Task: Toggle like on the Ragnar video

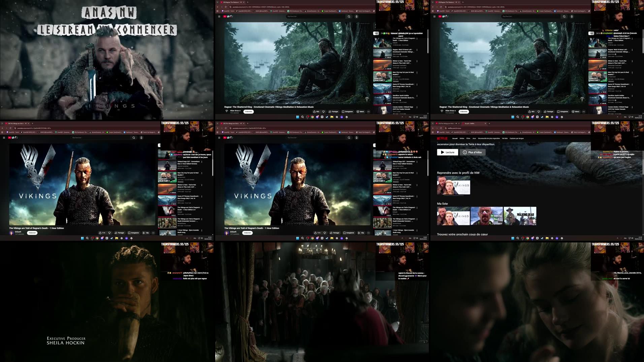Action: [315, 111]
